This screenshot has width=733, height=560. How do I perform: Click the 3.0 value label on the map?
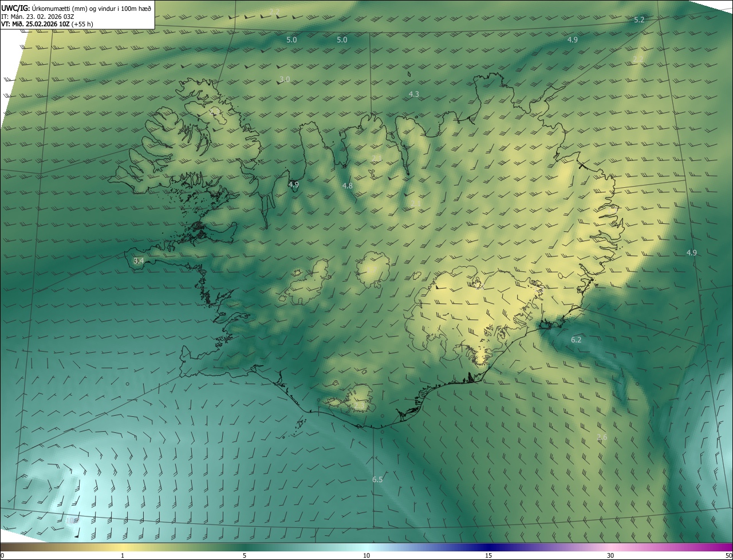[285, 79]
